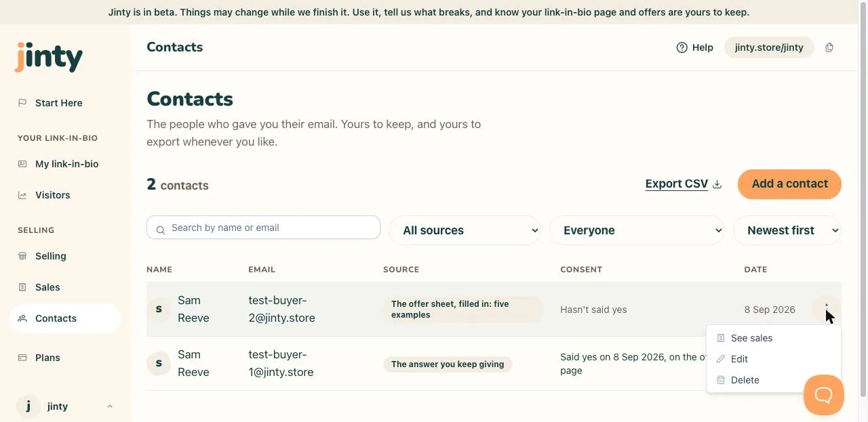
Task: Select See sales from the context menu
Action: click(773, 338)
